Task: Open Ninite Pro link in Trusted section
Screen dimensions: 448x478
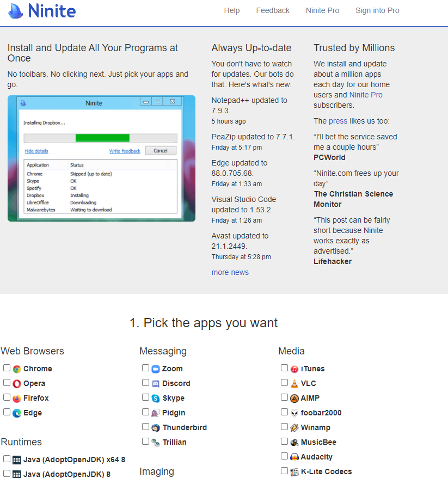Action: pyautogui.click(x=366, y=95)
